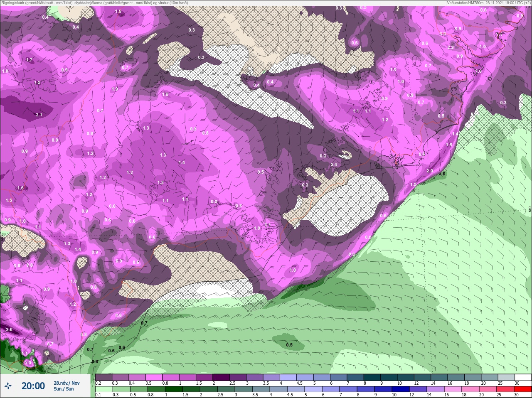Screen dimensions: 532x398
Task: Click the 2.6 precipitation value on the map
Action: point(9,329)
